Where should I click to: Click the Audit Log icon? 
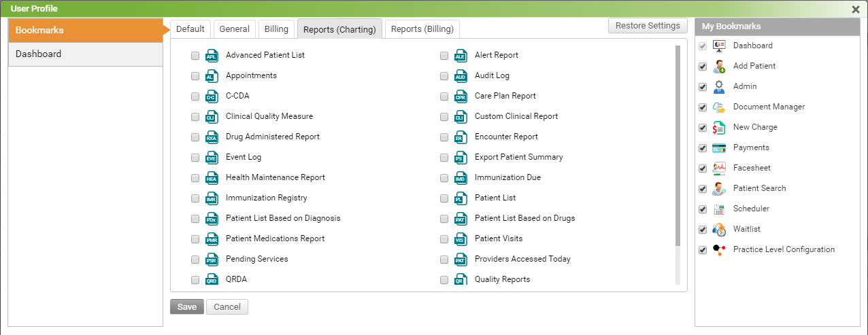click(461, 76)
